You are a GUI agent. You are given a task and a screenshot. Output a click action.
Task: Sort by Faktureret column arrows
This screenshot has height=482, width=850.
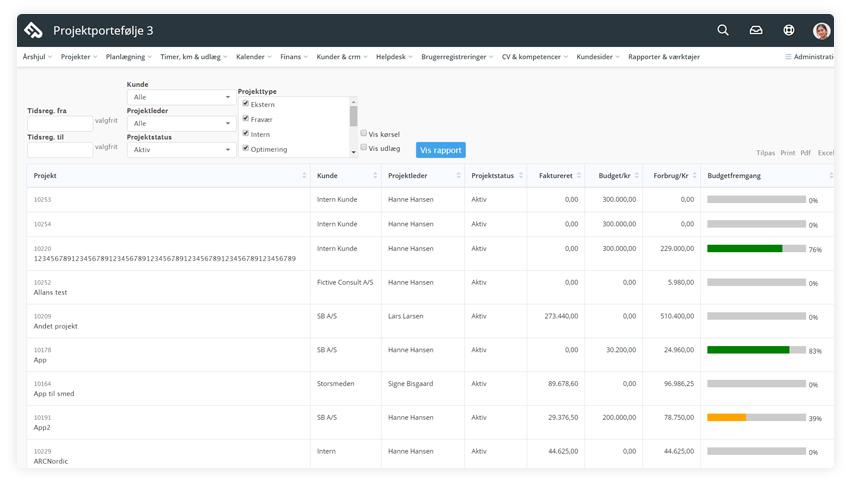point(578,175)
